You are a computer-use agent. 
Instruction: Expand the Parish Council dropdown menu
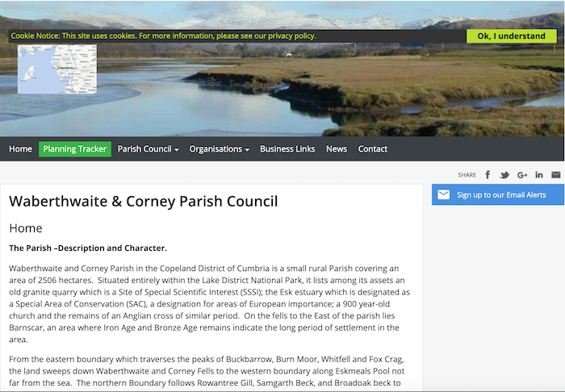click(x=148, y=149)
